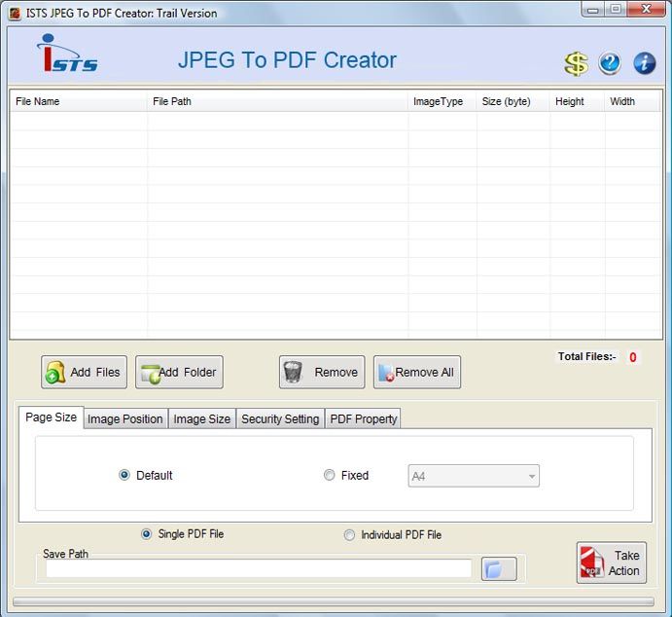Click the Add Folder button

[179, 372]
